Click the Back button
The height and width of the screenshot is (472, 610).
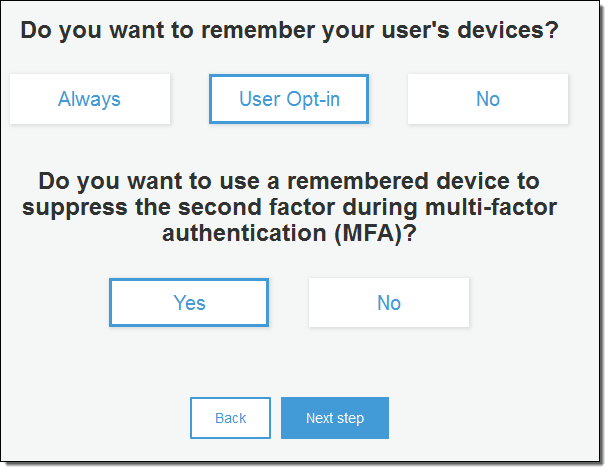tap(230, 418)
